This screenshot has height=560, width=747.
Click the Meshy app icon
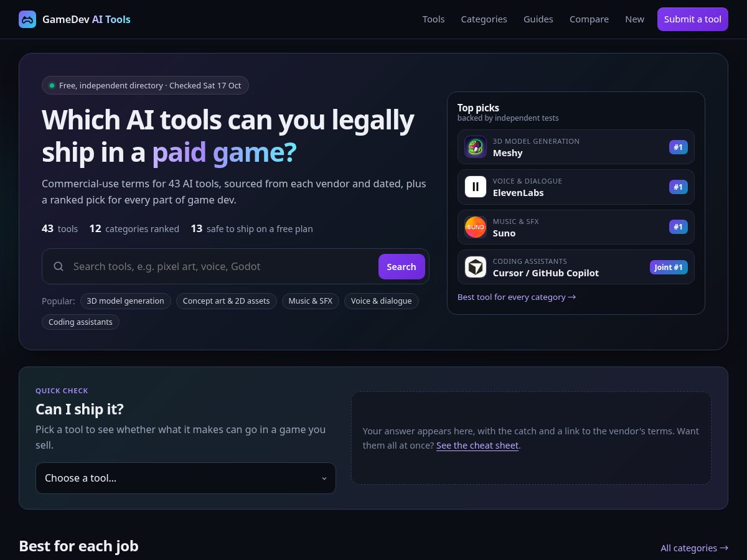pyautogui.click(x=476, y=147)
